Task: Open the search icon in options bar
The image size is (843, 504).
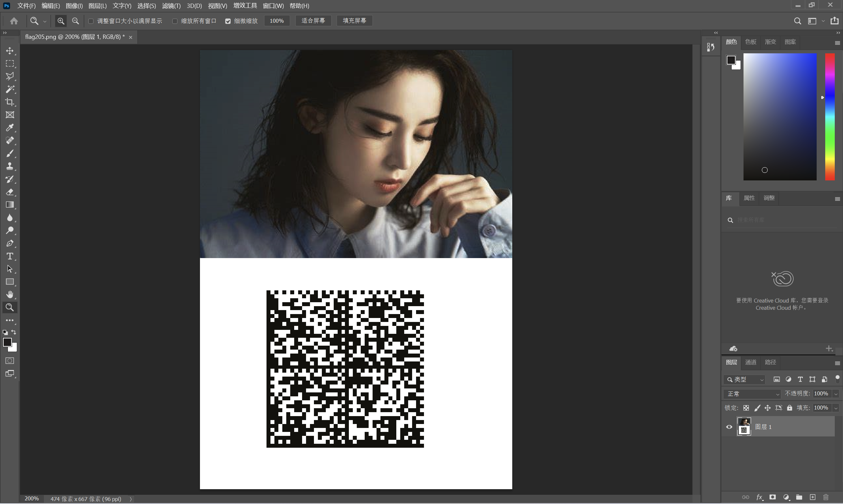Action: (x=798, y=21)
